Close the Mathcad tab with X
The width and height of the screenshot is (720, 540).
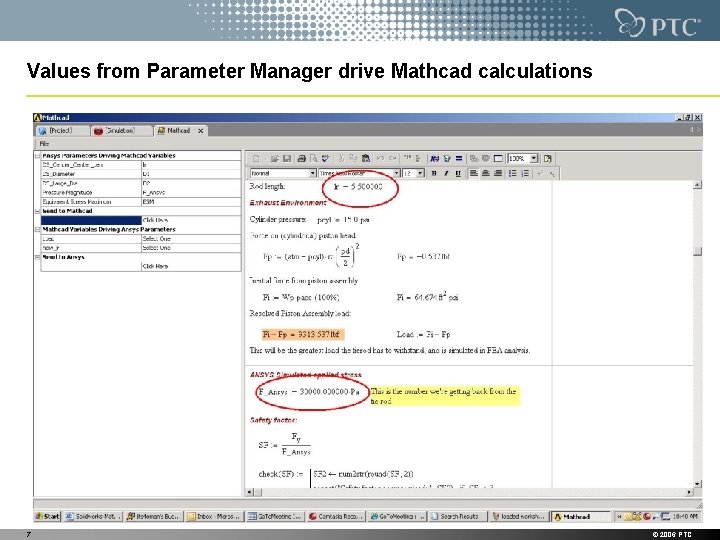[201, 131]
